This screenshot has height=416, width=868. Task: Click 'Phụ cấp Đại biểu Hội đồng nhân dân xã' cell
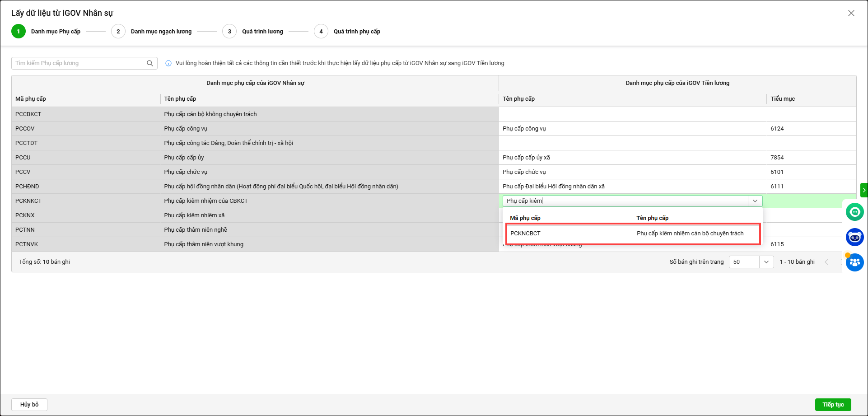point(633,187)
